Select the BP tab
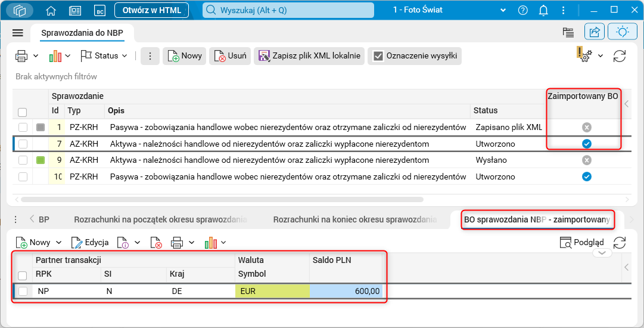Image resolution: width=644 pixels, height=328 pixels. [x=44, y=219]
